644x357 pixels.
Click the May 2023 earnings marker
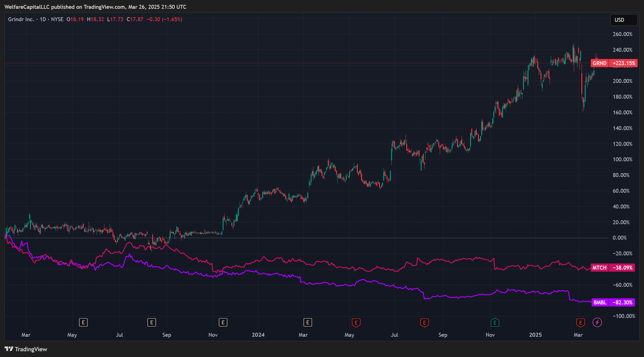click(x=83, y=323)
